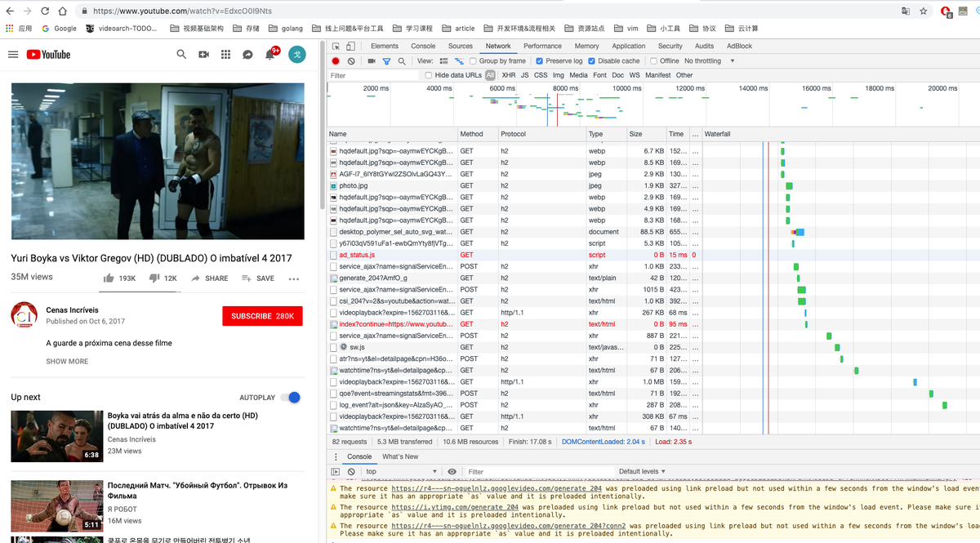Image resolution: width=980 pixels, height=543 pixels.
Task: Open YouTube notifications bell
Action: 270,55
